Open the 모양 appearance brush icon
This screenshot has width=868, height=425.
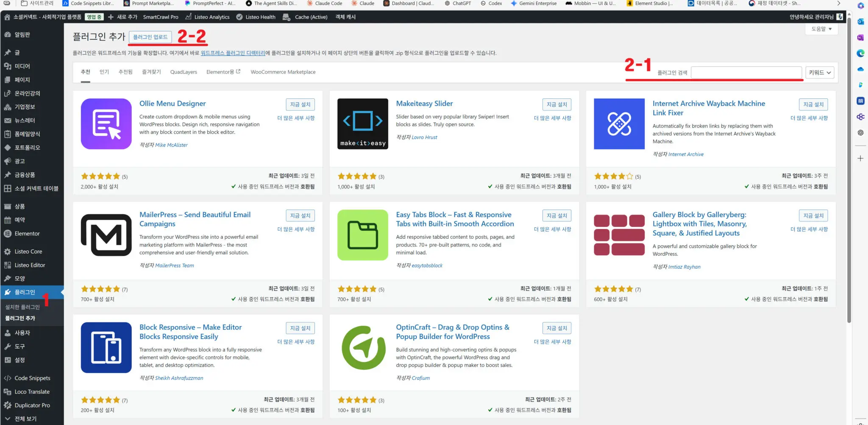point(7,279)
